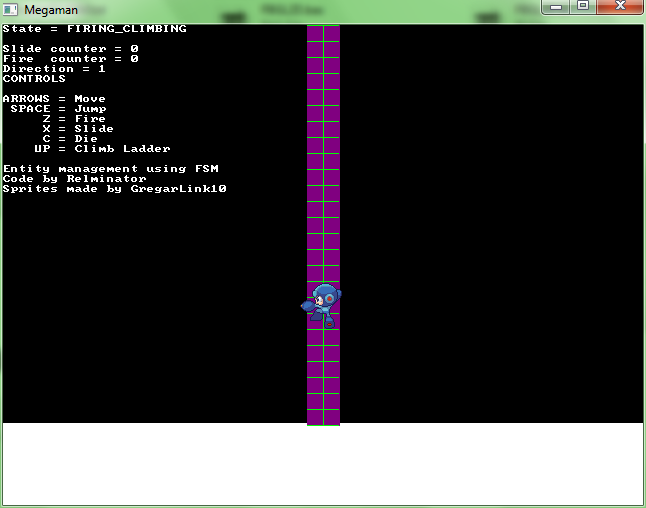Click the 'CONTROLS' heading text
This screenshot has height=508, width=646.
34,78
